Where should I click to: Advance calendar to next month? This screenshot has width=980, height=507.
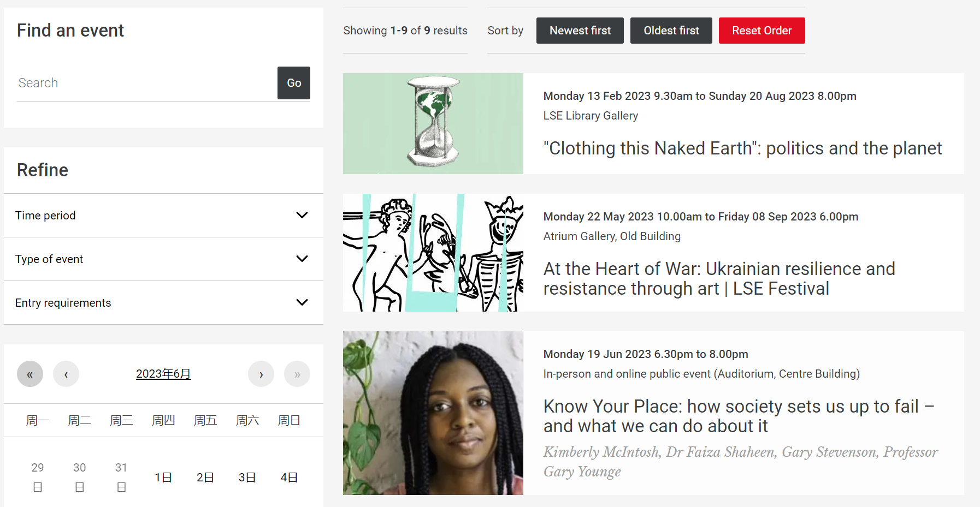coord(261,374)
